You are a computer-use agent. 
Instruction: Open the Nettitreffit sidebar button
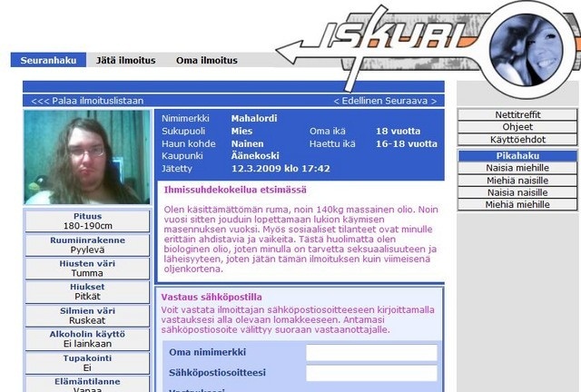[517, 114]
